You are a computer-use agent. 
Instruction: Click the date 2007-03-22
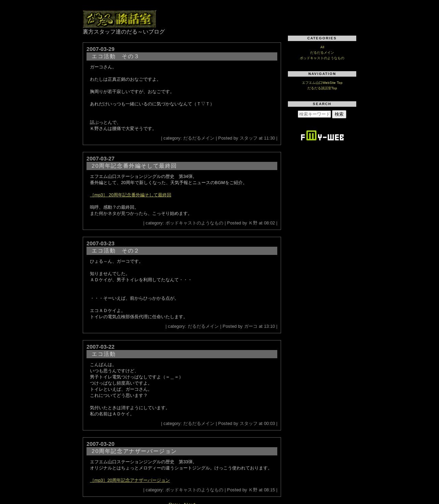(101, 347)
